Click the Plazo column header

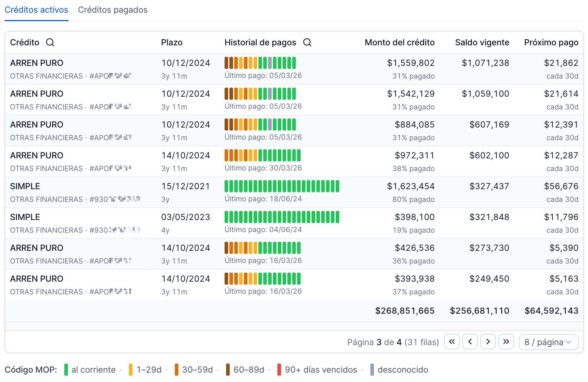tap(172, 42)
